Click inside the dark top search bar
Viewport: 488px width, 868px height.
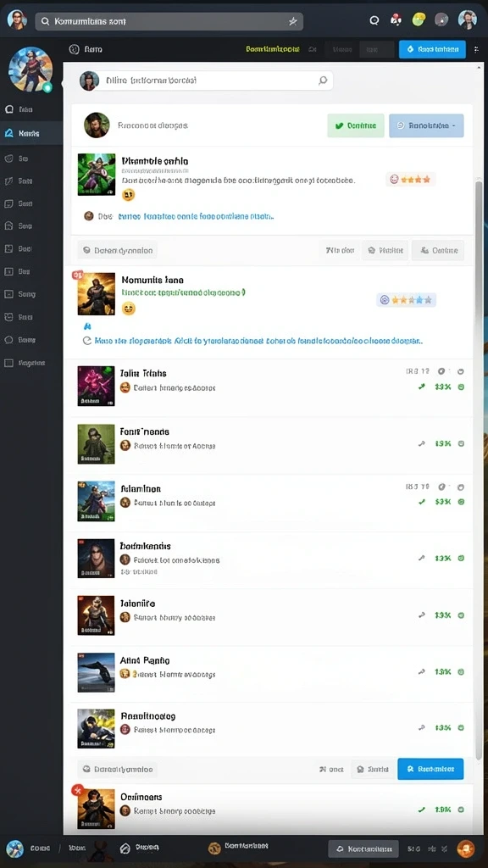point(169,21)
